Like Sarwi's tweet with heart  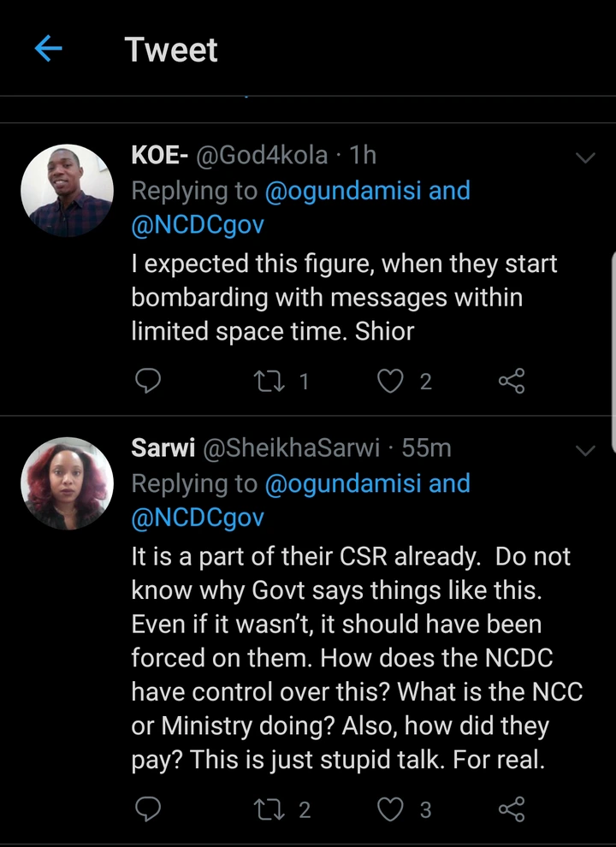tap(391, 809)
